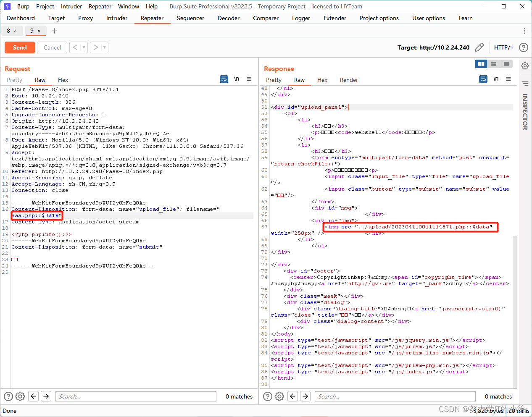The height and width of the screenshot is (417, 532).
Task: Open Response search help icon
Action: pos(267,396)
